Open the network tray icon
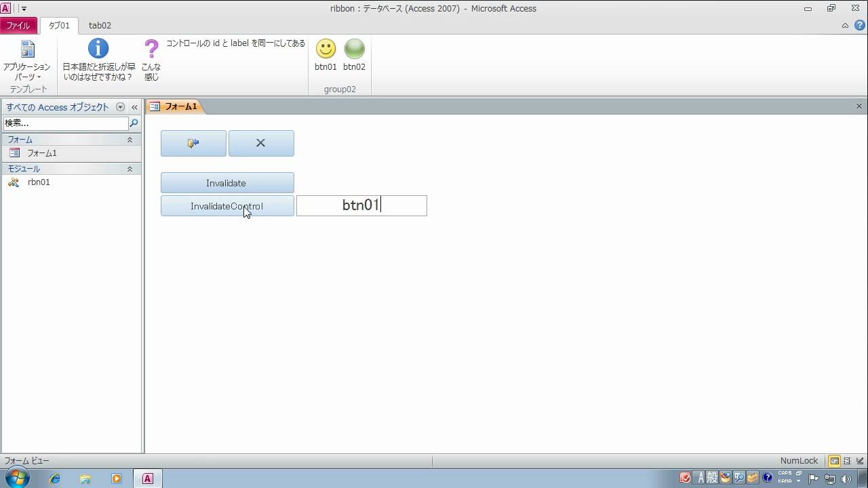Viewport: 868px width, 488px height. coord(829,479)
